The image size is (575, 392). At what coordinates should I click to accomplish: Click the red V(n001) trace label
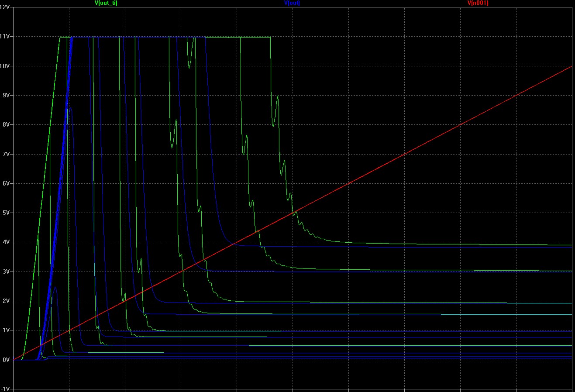478,3
